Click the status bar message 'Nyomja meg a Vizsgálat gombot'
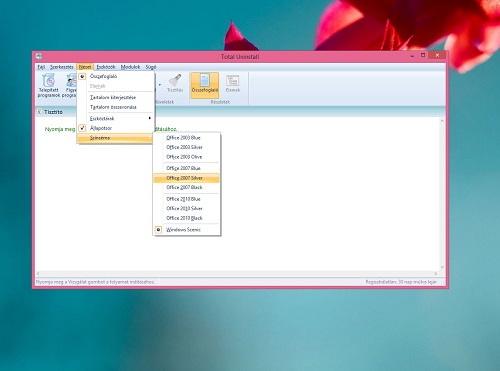The height and width of the screenshot is (371, 500). coord(95,282)
